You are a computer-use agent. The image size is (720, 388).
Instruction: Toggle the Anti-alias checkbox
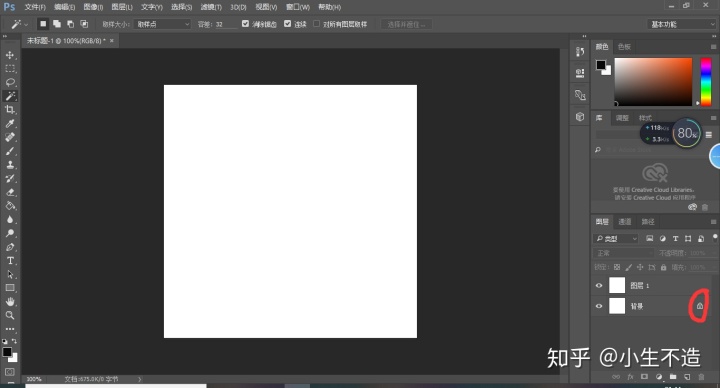[245, 24]
